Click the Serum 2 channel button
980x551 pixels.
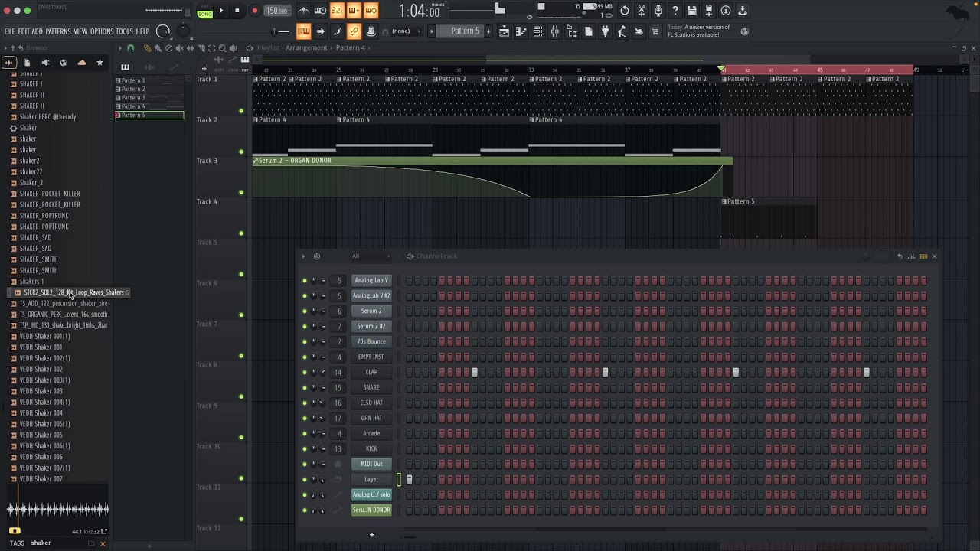point(371,311)
